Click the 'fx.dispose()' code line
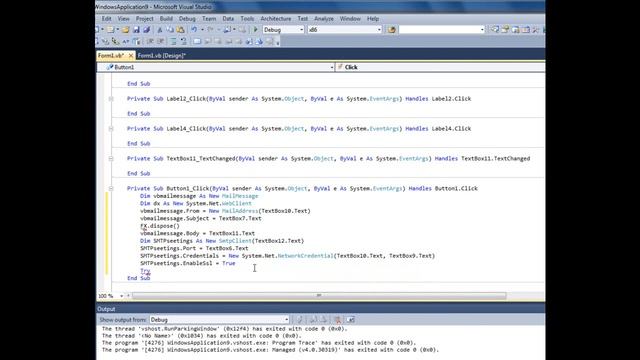The width and height of the screenshot is (640, 360). coord(160,226)
